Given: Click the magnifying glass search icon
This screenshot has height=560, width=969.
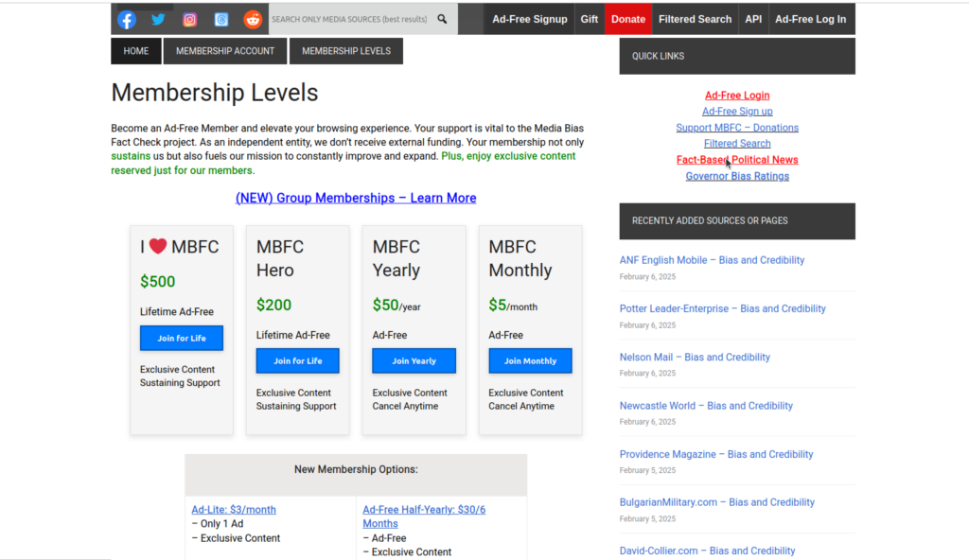Looking at the screenshot, I should click(x=442, y=19).
